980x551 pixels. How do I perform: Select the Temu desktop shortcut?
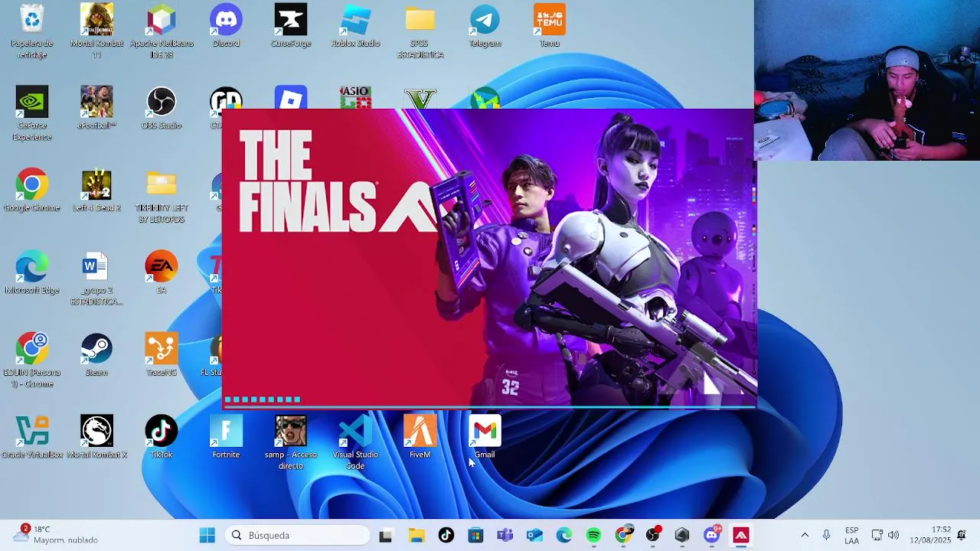[550, 27]
